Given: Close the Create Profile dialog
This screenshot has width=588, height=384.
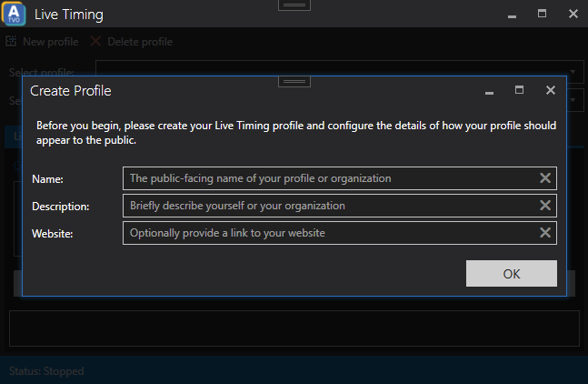Looking at the screenshot, I should click(551, 90).
